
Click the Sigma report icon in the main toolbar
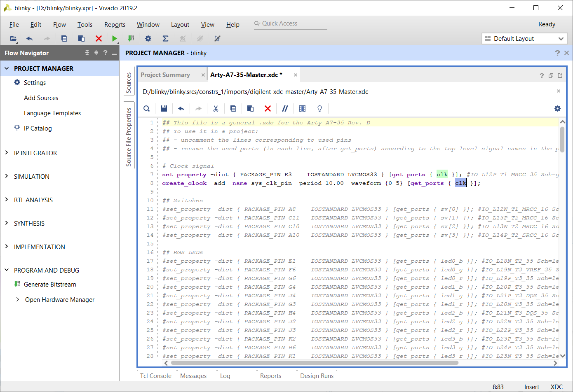165,38
